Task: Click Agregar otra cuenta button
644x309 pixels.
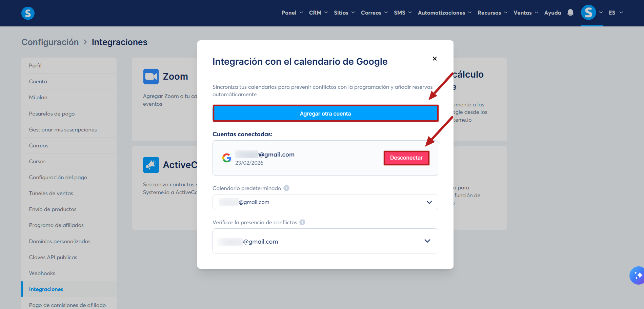Action: (x=325, y=114)
